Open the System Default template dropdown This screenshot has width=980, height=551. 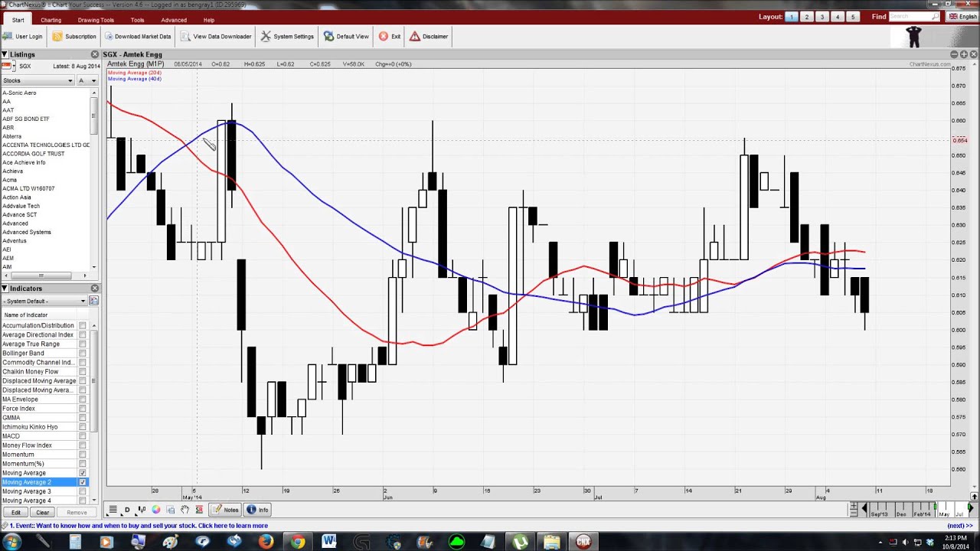point(44,301)
